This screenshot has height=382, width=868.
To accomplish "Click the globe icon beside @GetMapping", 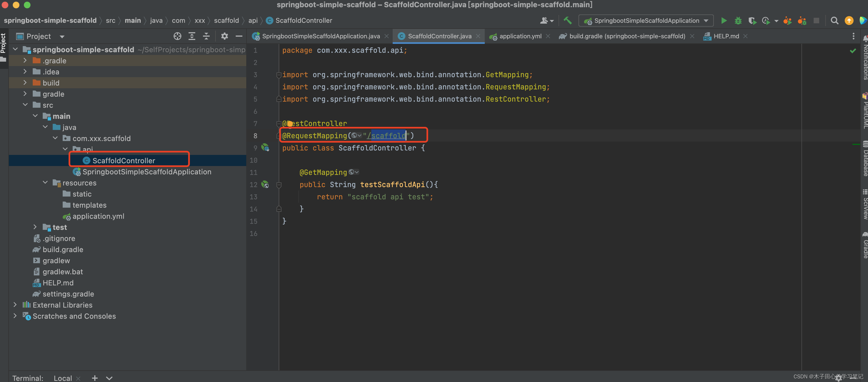I will pos(354,172).
